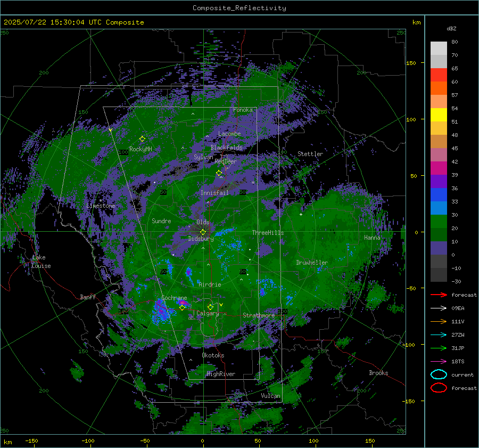Click the HighRiver label
The width and height of the screenshot is (479, 448).
click(221, 374)
